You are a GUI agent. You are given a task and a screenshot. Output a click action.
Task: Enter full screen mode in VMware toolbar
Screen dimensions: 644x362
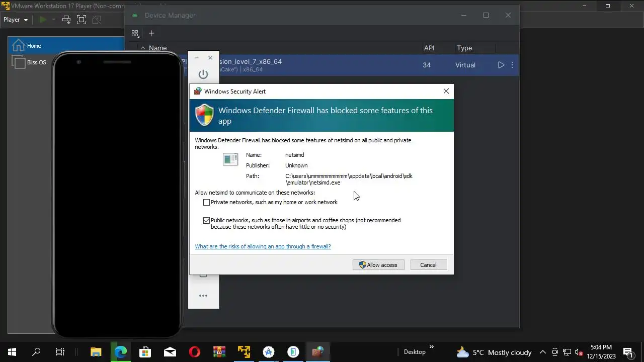click(82, 20)
